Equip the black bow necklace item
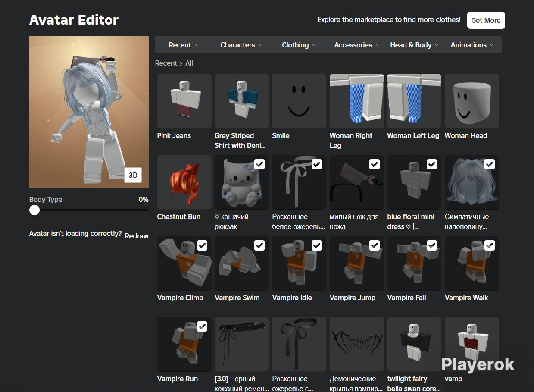This screenshot has width=534, height=392. 299,344
